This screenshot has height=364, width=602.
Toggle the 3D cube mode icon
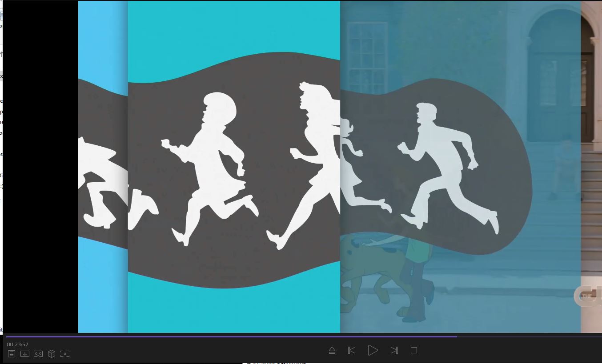(52, 354)
